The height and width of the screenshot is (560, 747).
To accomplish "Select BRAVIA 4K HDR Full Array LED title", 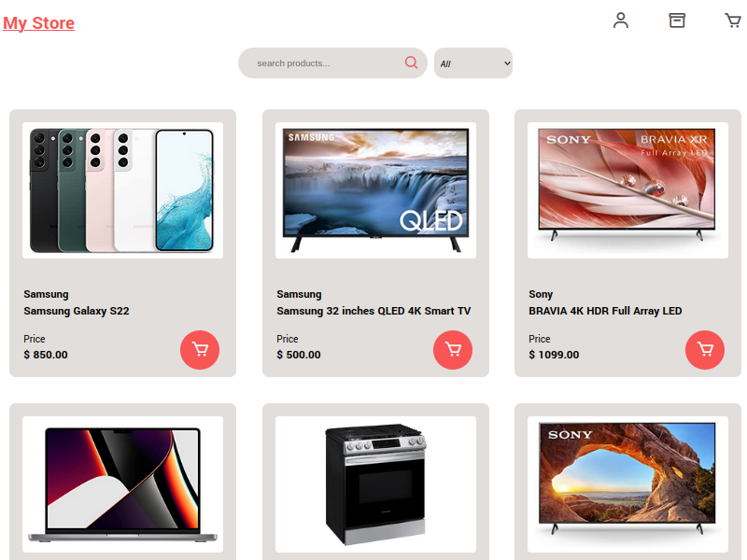I will 605,311.
